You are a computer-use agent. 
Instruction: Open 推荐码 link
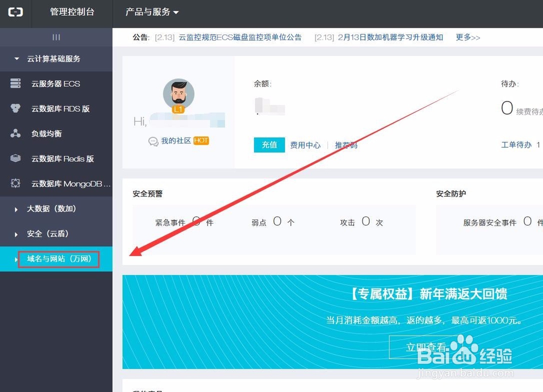click(x=346, y=145)
